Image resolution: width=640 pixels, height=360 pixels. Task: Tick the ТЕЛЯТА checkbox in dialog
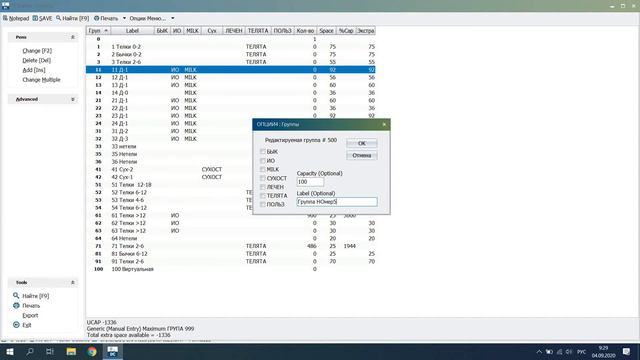pos(262,196)
